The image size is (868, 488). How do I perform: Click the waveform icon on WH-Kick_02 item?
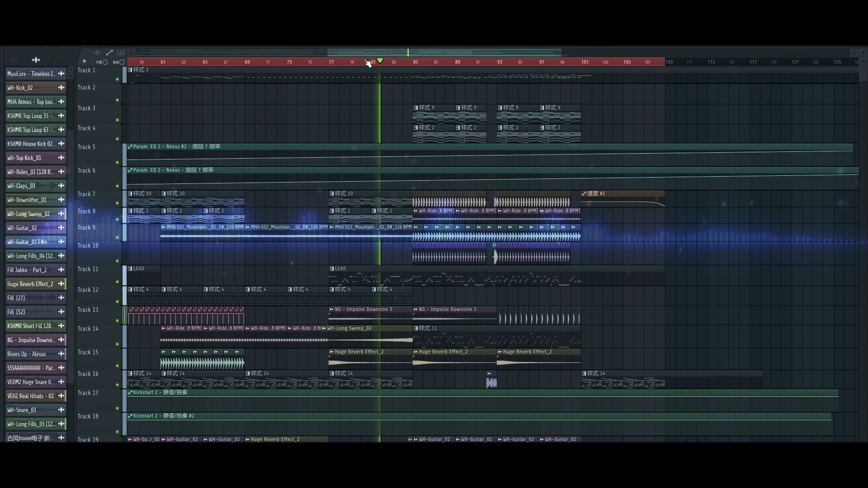coord(61,88)
